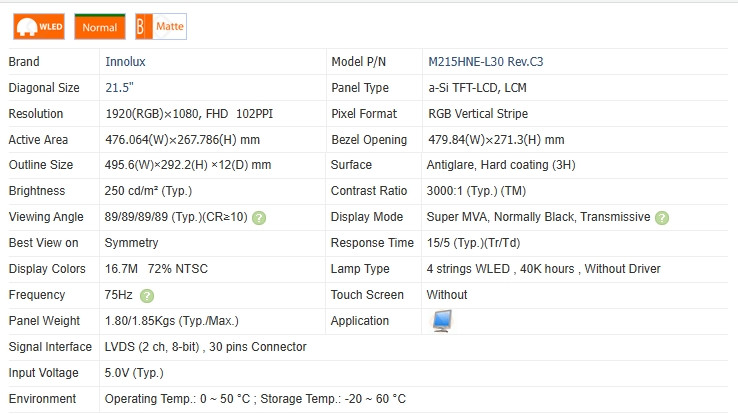Select the Application label
The image size is (738, 414).
360,321
